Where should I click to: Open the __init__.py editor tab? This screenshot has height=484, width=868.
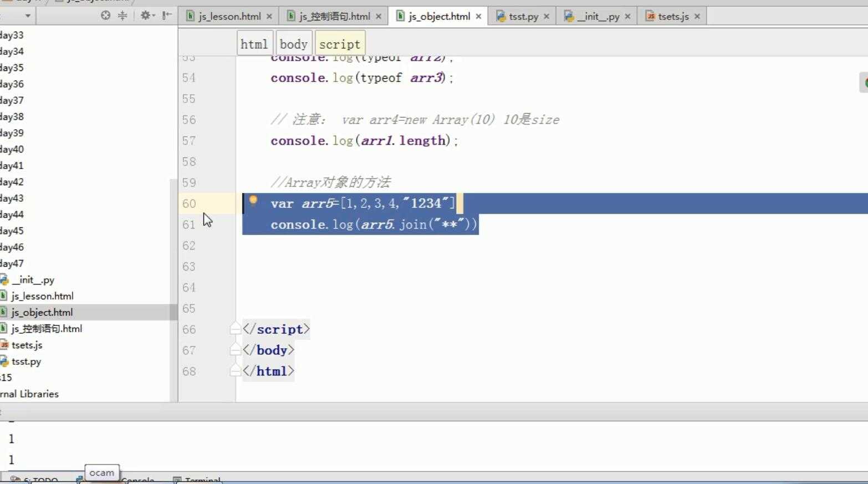coord(598,17)
